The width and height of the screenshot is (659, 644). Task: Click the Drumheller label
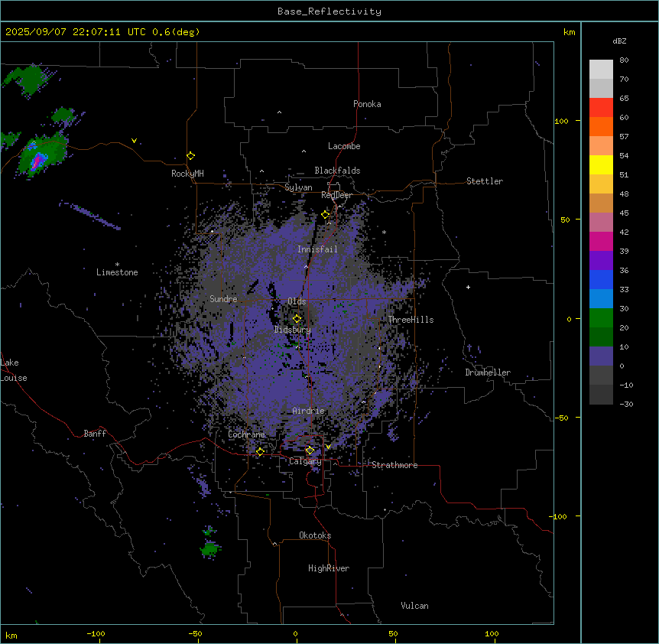[488, 372]
